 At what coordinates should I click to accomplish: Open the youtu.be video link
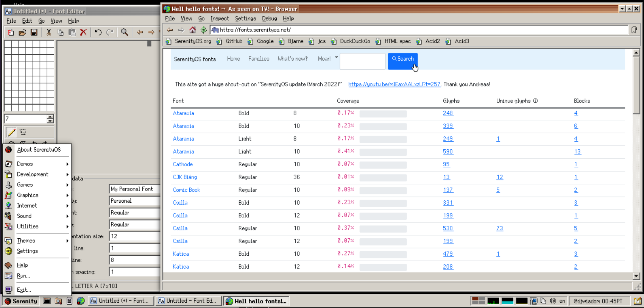point(394,84)
